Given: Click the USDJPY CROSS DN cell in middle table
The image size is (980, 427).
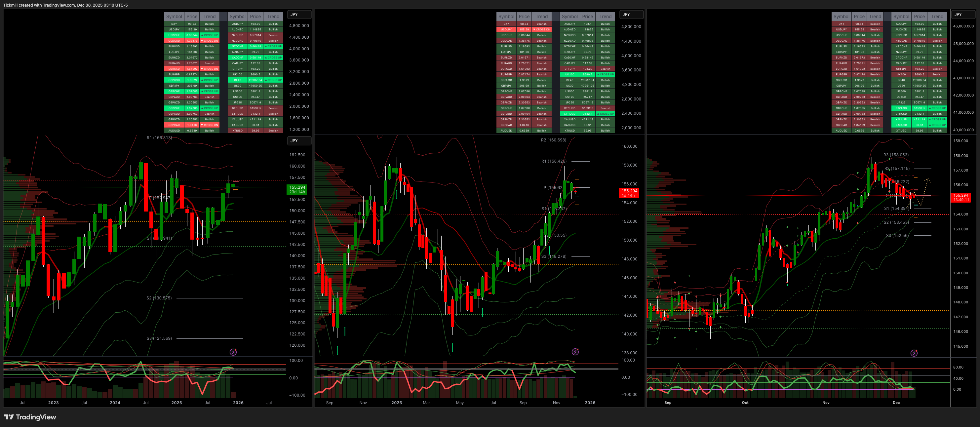Looking at the screenshot, I should 541,29.
